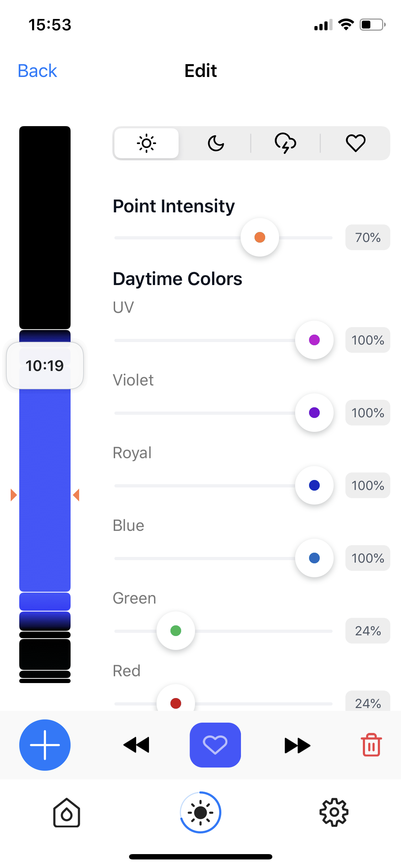Viewport: 401px width, 868px height.
Task: Click the UV magenta slider knob
Action: click(314, 340)
